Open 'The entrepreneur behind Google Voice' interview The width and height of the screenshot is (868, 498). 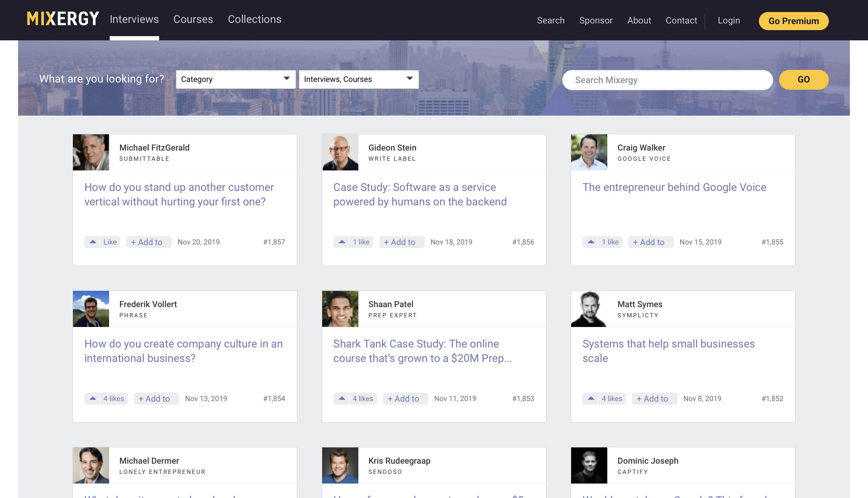(674, 187)
